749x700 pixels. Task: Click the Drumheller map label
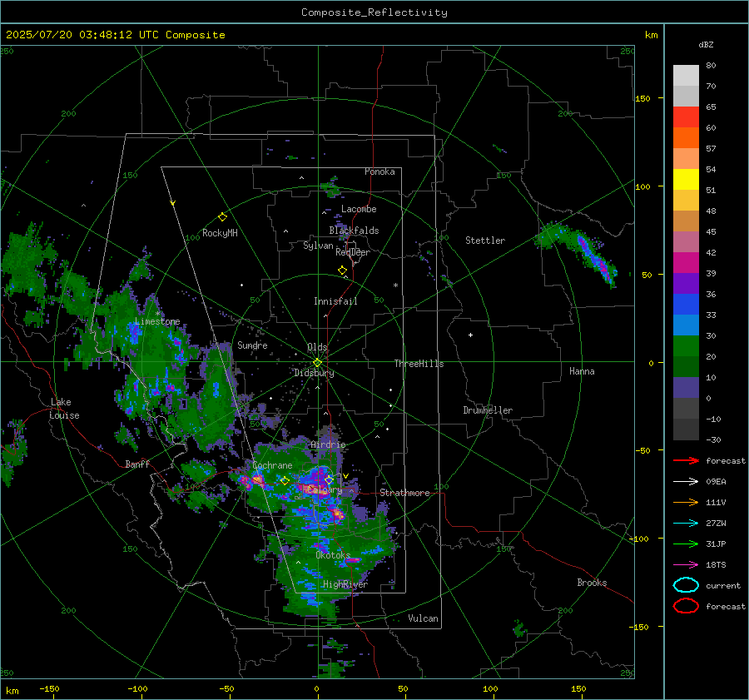point(488,410)
